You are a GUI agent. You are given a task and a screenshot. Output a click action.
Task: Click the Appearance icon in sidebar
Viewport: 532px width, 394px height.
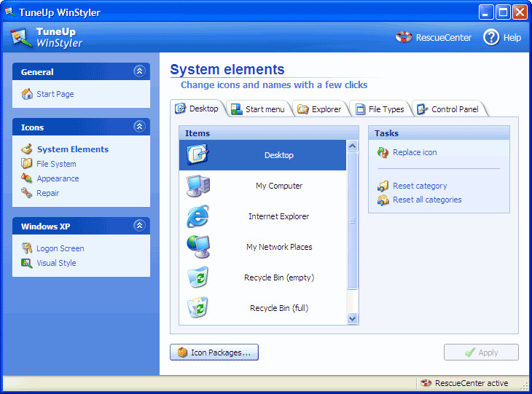point(27,178)
